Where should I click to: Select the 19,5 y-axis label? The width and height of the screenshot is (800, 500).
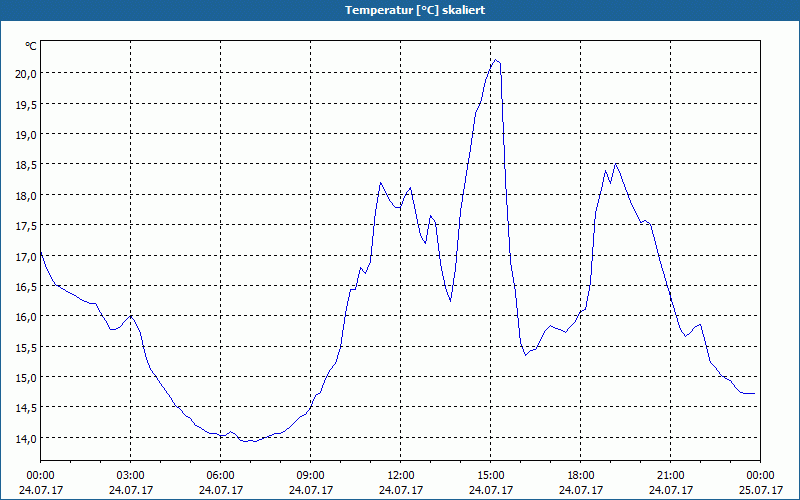pyautogui.click(x=26, y=105)
